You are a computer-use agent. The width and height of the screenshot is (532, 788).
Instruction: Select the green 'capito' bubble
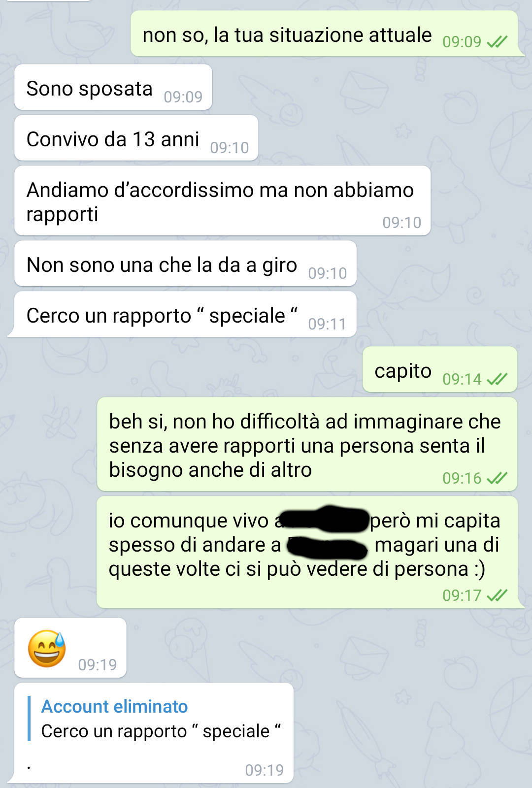click(440, 369)
